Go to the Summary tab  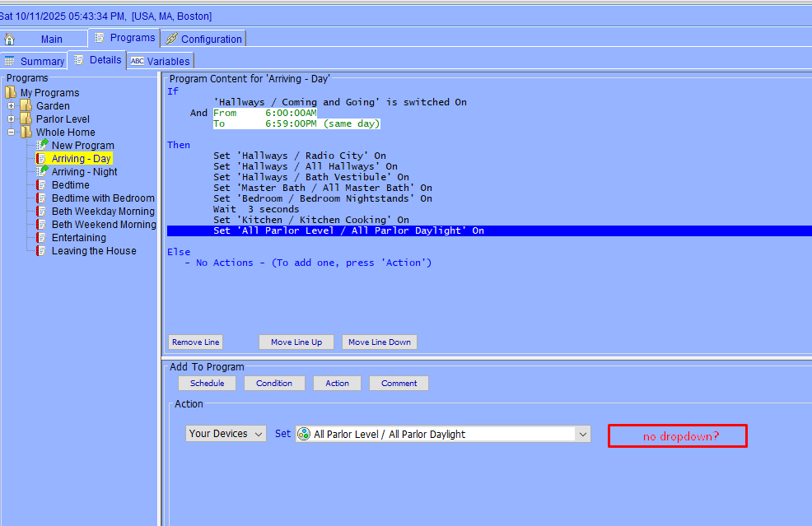35,61
